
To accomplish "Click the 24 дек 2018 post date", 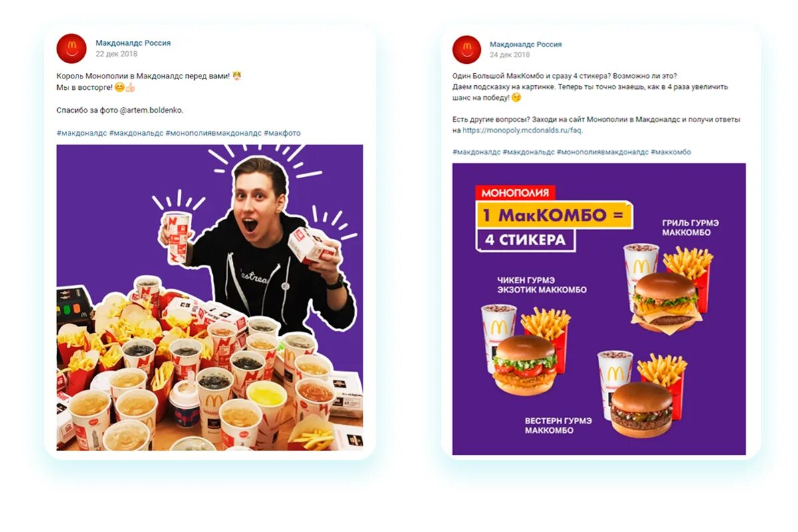I will tap(510, 55).
